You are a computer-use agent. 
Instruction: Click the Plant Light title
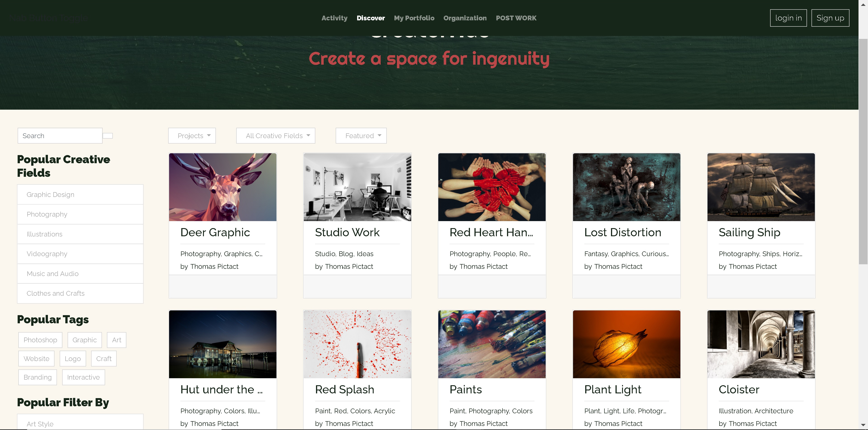613,390
